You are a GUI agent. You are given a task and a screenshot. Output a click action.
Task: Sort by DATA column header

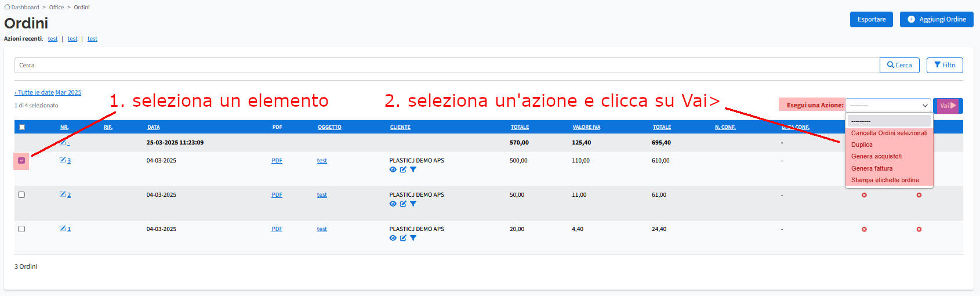click(x=154, y=127)
